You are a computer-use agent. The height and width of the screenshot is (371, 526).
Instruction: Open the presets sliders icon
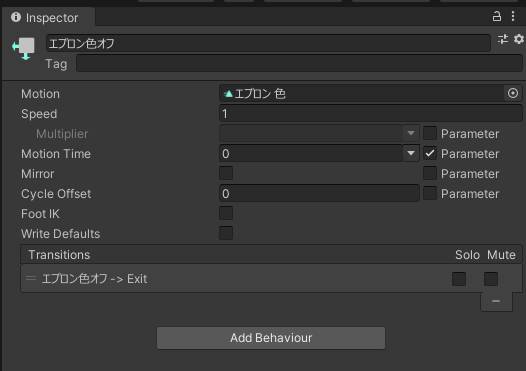point(503,39)
